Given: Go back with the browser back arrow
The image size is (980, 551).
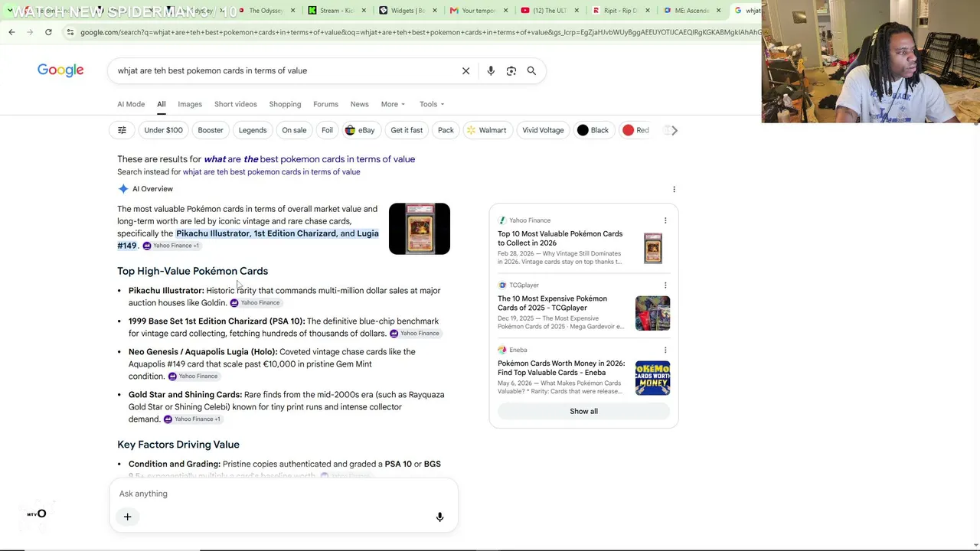Looking at the screenshot, I should [11, 32].
